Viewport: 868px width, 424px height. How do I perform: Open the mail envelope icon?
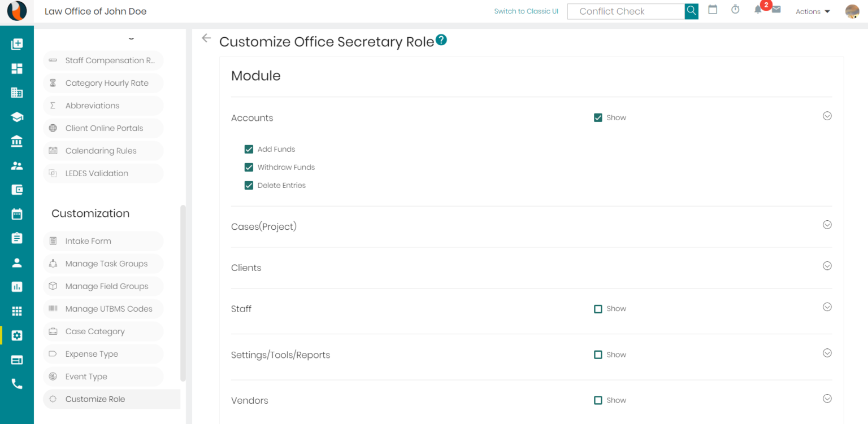[x=776, y=10]
